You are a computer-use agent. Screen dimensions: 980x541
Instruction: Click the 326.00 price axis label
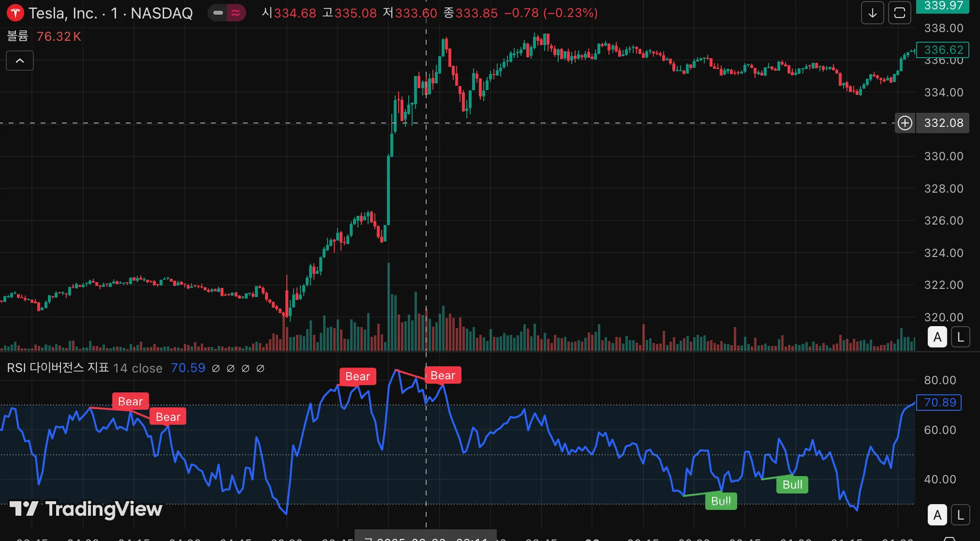(944, 220)
